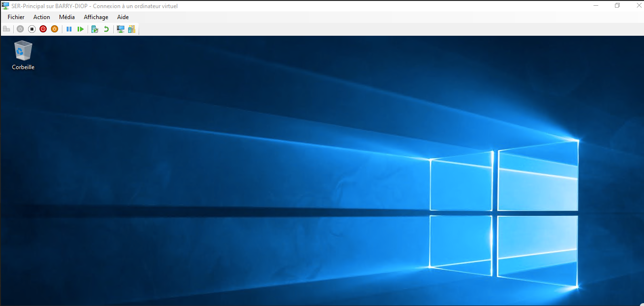Click the VM connection title bar icon

tap(5, 6)
